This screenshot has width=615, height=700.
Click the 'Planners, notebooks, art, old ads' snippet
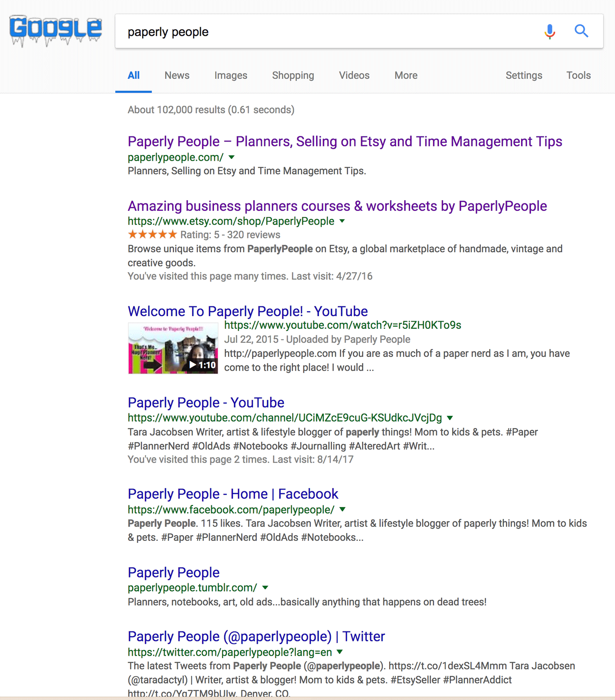pyautogui.click(x=307, y=602)
